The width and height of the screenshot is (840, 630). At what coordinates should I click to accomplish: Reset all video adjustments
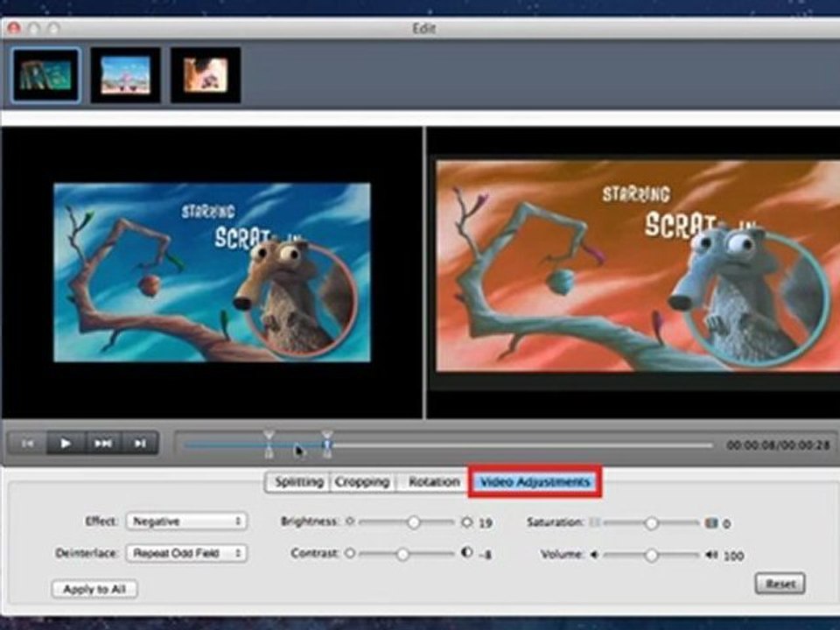780,584
